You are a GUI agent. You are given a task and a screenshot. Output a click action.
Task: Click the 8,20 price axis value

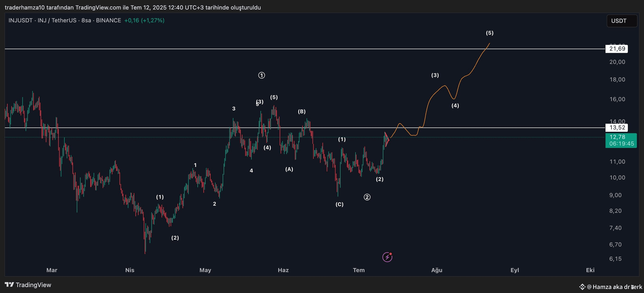[x=615, y=211]
